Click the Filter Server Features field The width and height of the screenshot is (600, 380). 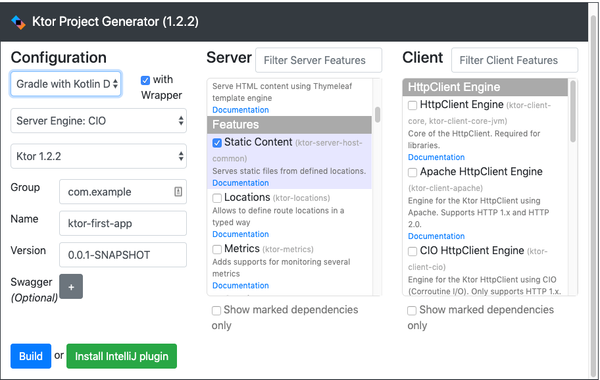coord(319,60)
